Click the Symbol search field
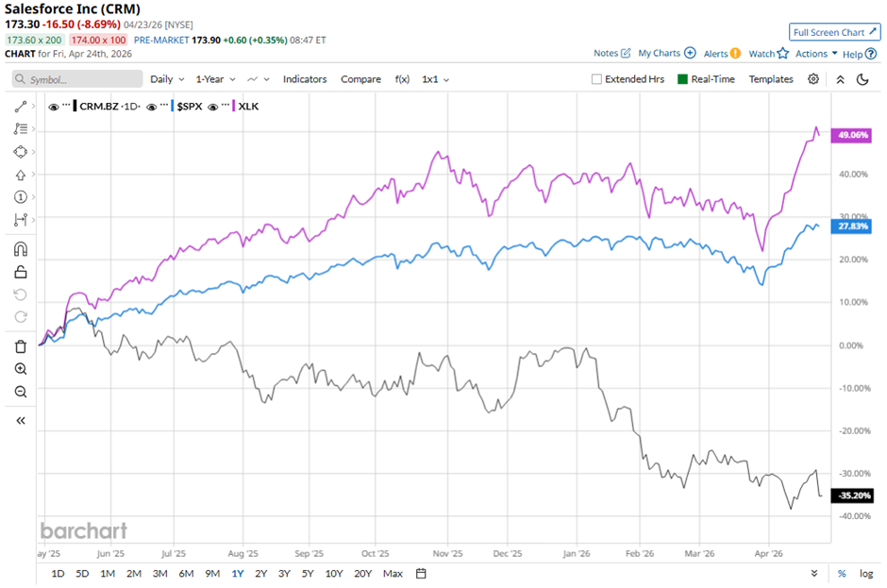The height and width of the screenshot is (588, 887). tap(77, 79)
